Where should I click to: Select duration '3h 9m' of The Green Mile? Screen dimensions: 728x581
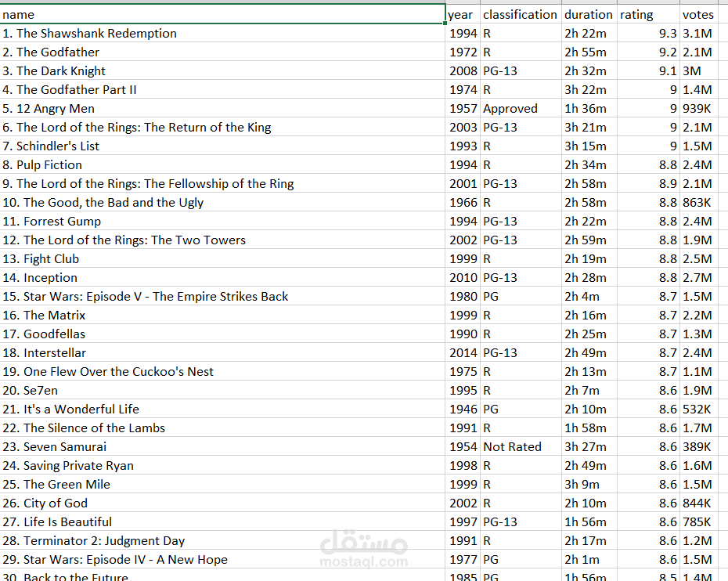pos(589,485)
